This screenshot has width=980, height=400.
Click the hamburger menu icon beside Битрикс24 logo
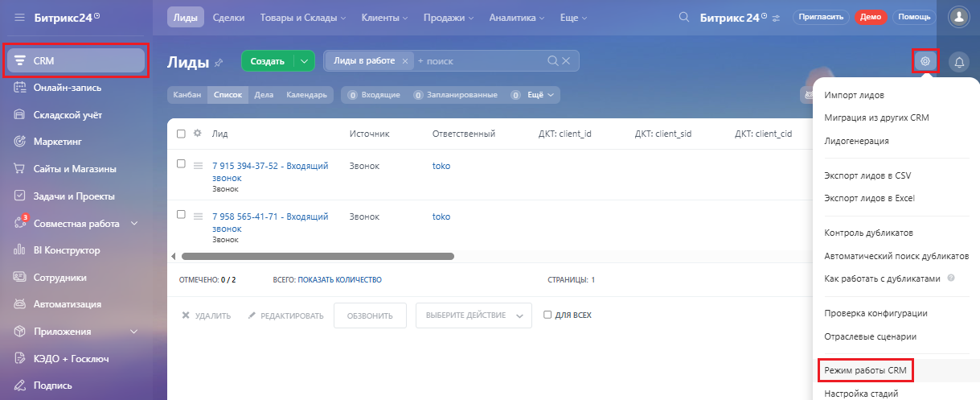[19, 17]
